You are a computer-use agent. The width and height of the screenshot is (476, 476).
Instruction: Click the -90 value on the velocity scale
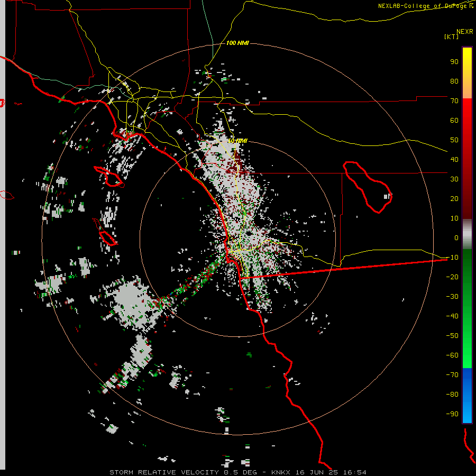(452, 414)
